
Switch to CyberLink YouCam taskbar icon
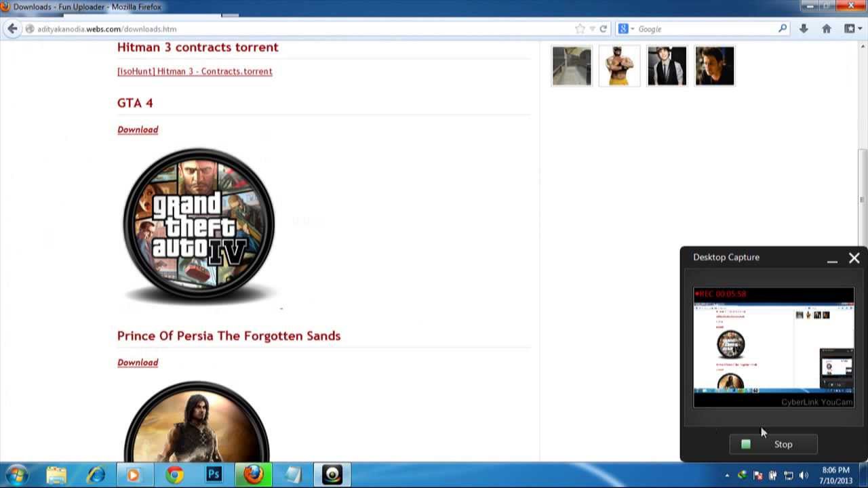pos(332,474)
